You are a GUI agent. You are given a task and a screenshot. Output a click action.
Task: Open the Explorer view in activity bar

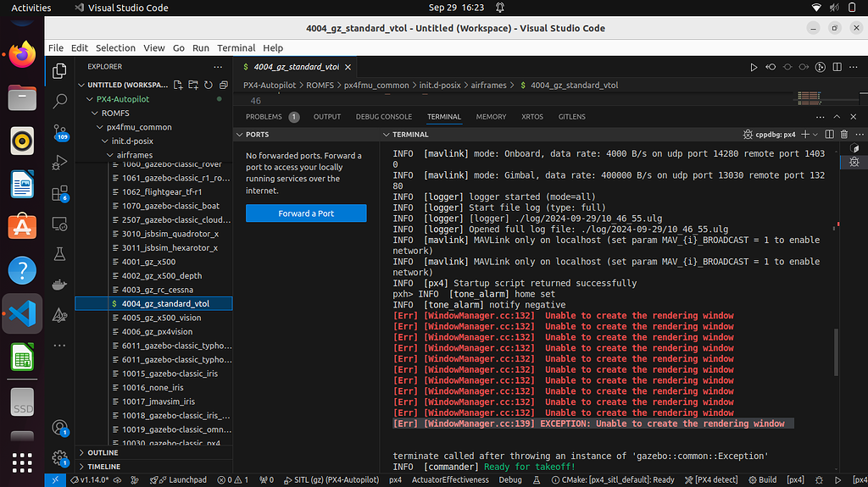tap(59, 71)
